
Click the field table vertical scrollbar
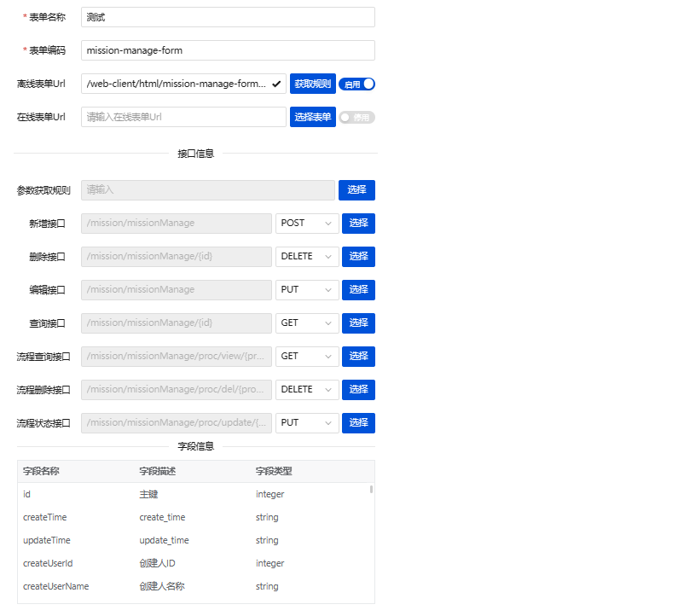[x=370, y=490]
